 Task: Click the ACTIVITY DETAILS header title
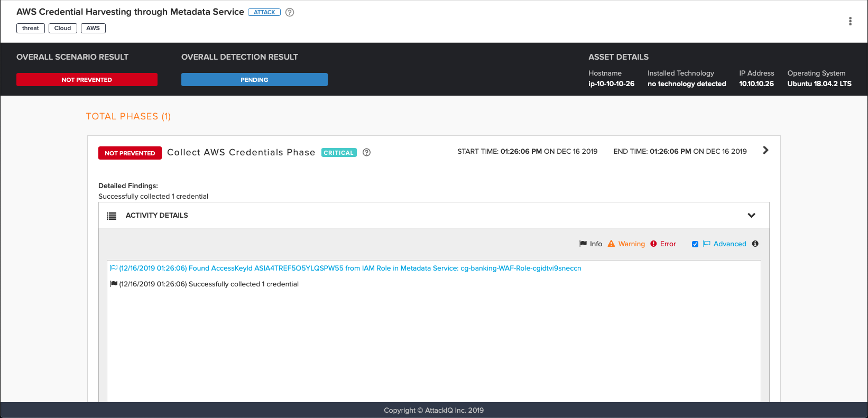156,215
